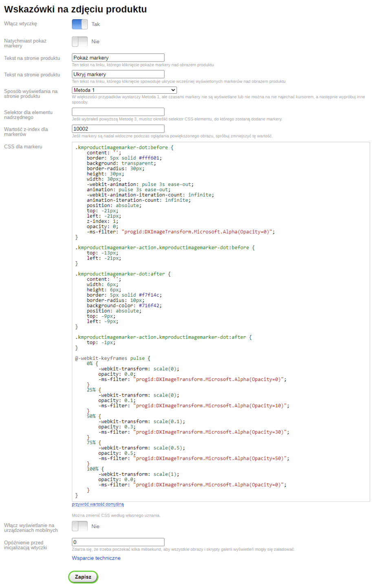Click the 'Ukryj markery' text field
The height and width of the screenshot is (588, 375).
[x=118, y=74]
